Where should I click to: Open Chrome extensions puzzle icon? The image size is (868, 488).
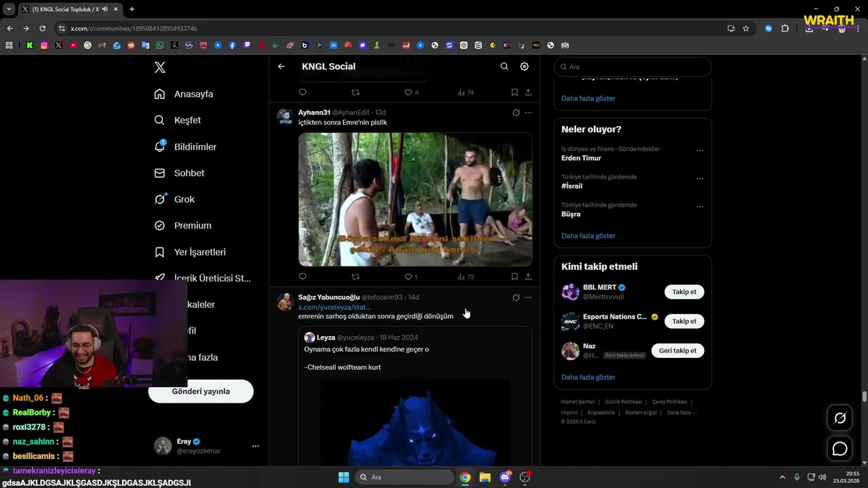785,28
